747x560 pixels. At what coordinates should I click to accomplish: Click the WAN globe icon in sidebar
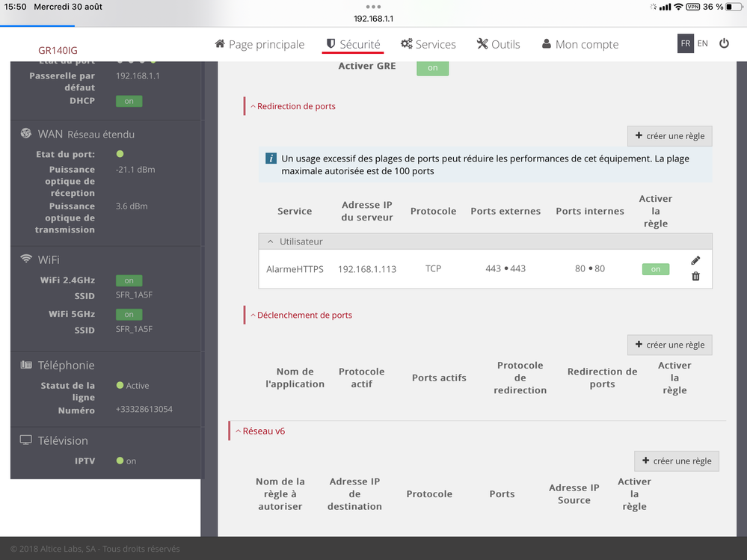tap(26, 134)
